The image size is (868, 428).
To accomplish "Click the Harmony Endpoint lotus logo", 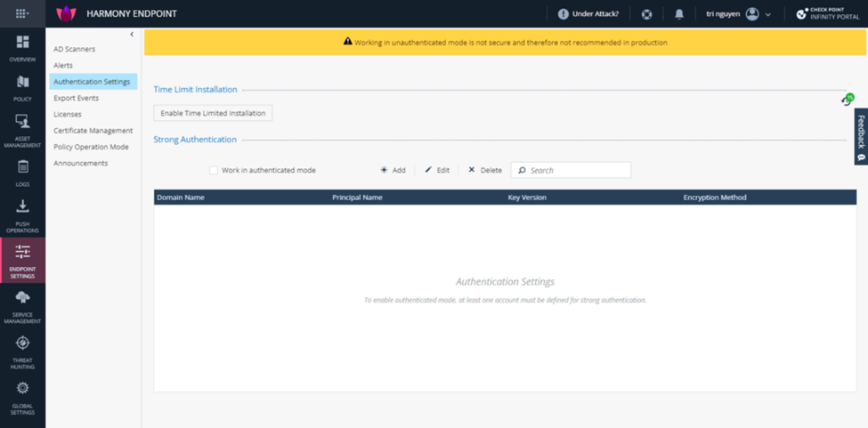I will (x=67, y=14).
